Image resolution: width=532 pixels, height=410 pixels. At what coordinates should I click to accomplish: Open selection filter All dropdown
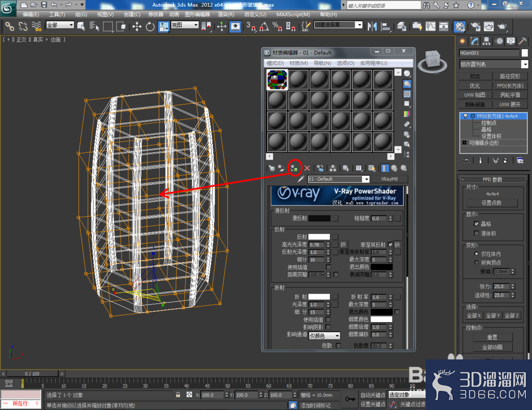click(60, 25)
